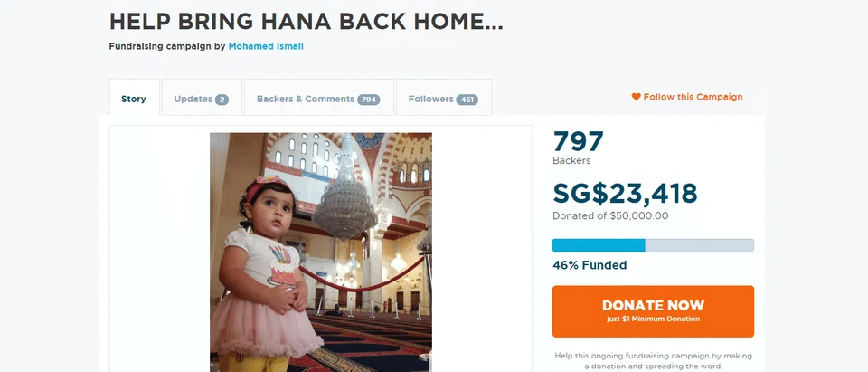Click the campaign title heading
Image resolution: width=868 pixels, height=372 pixels.
(307, 22)
